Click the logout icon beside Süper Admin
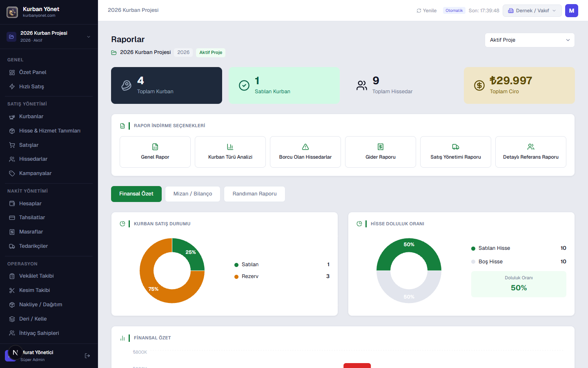This screenshot has height=368, width=588. pos(87,356)
